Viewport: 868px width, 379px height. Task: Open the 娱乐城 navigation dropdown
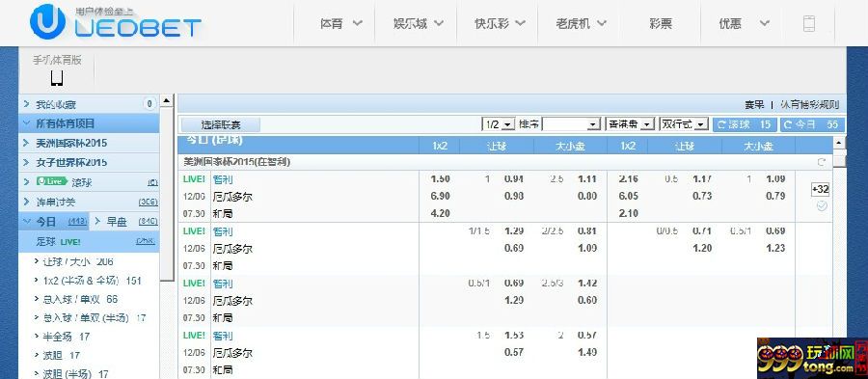418,23
